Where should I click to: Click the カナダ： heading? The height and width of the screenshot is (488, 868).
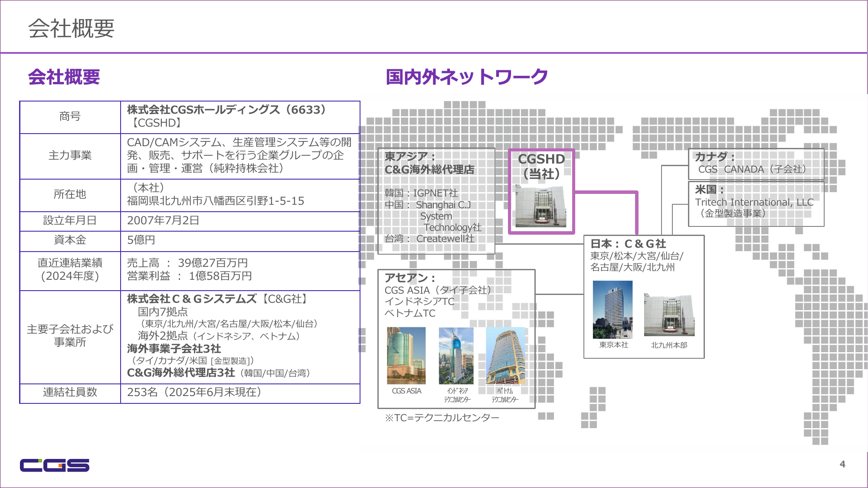715,157
